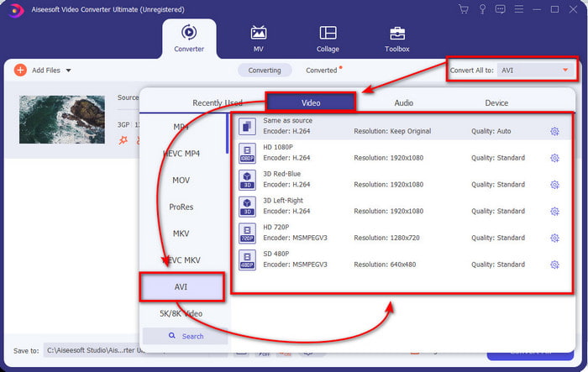Viewport: 588px width, 372px height.
Task: Switch to the MV tab
Action: point(259,39)
